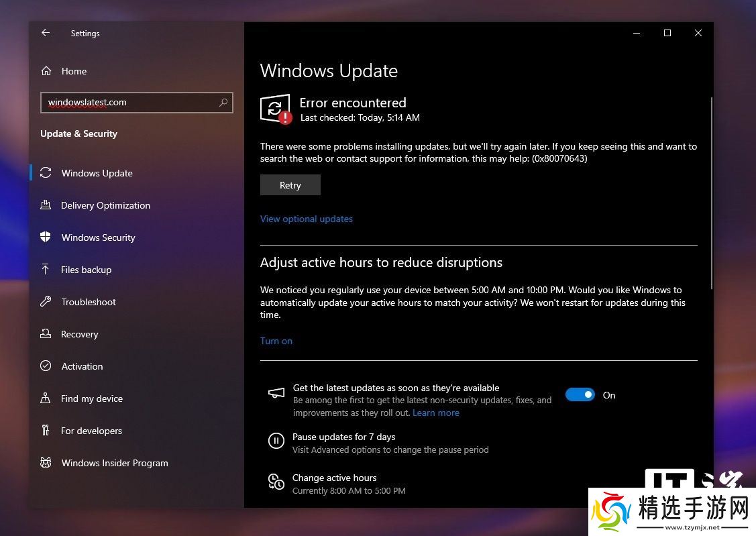The width and height of the screenshot is (756, 536).
Task: Open For developers settings
Action: 91,431
